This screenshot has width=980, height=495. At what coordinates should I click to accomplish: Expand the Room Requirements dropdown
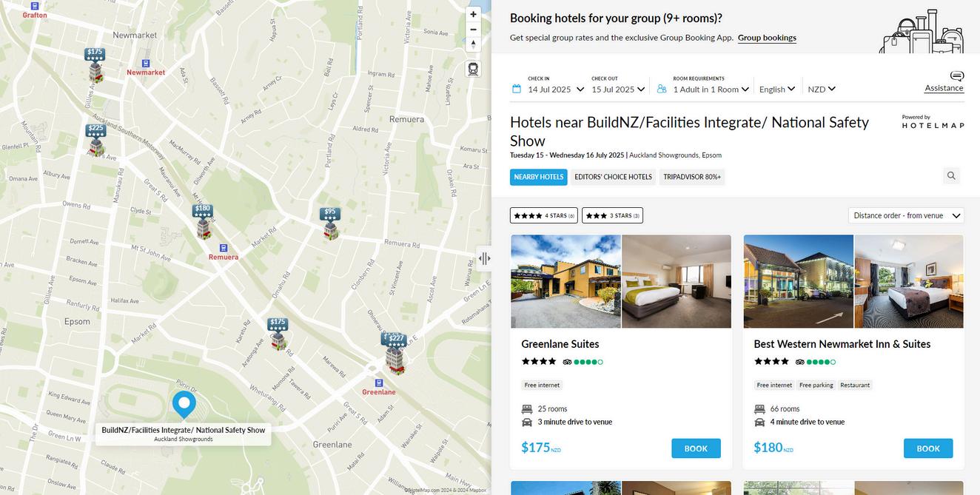(711, 89)
